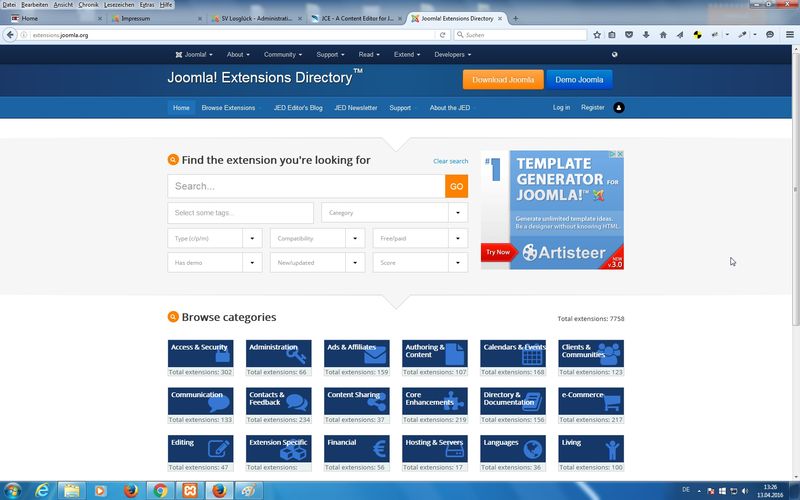800x500 pixels.
Task: Open XAMPP from the taskbar
Action: pyautogui.click(x=190, y=491)
